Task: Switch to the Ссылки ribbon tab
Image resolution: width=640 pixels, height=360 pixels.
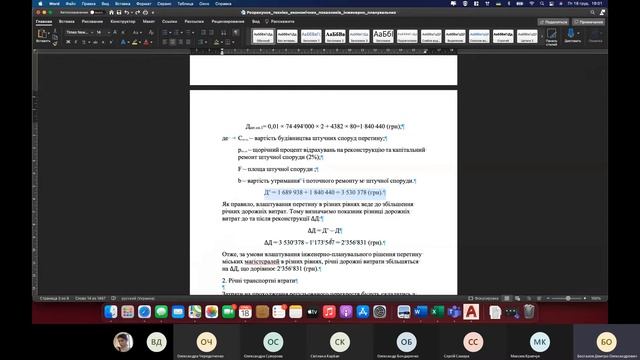Action: [169, 22]
